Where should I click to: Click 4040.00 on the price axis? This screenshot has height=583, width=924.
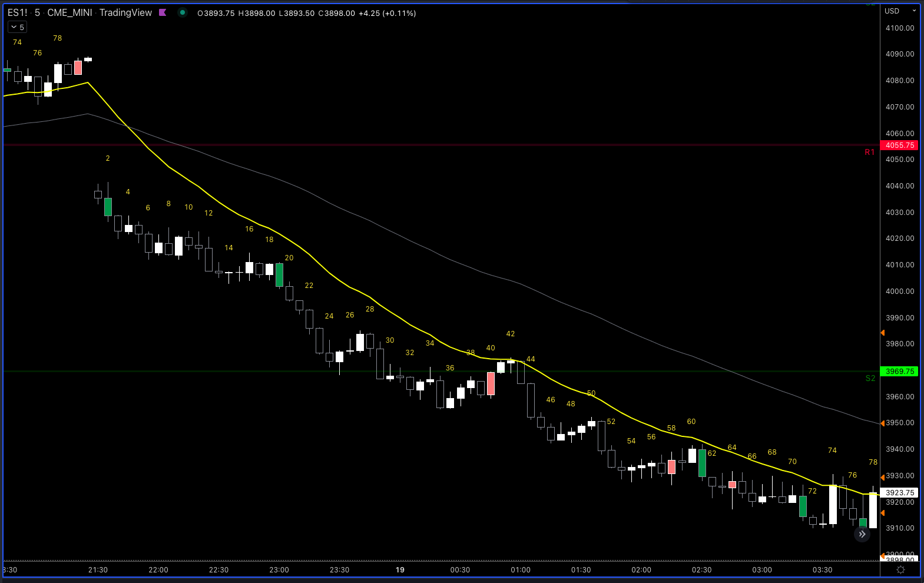coord(900,186)
